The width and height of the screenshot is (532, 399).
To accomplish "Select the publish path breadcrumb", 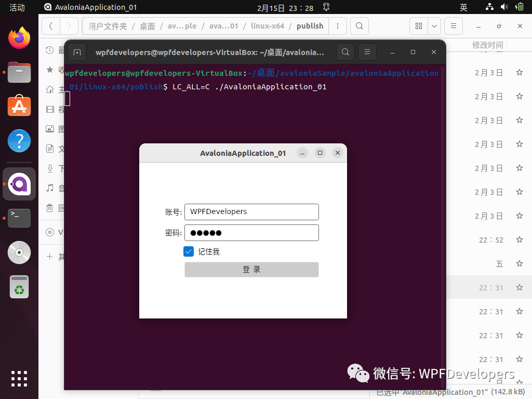I will tap(310, 26).
